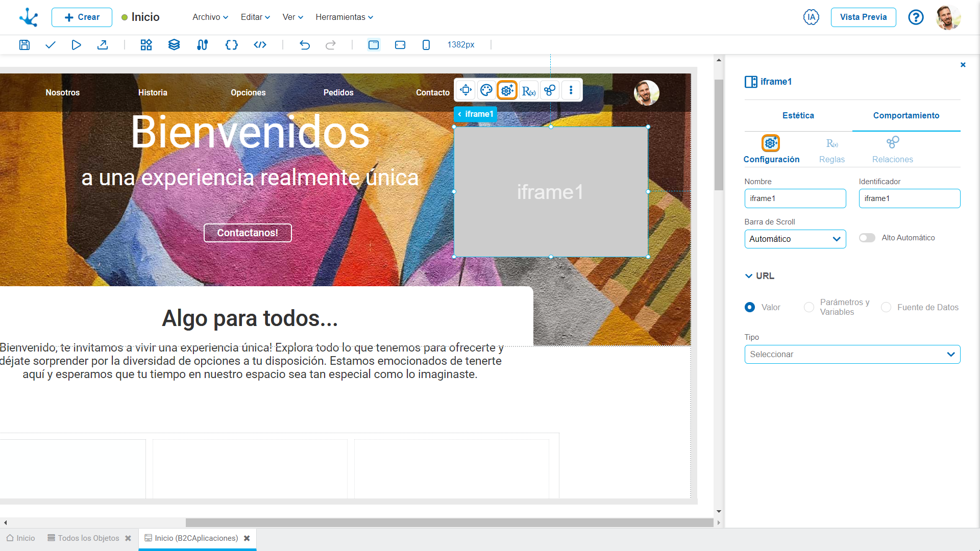Click the Contactanos button on canvas
Image resolution: width=980 pixels, height=551 pixels.
pos(247,232)
